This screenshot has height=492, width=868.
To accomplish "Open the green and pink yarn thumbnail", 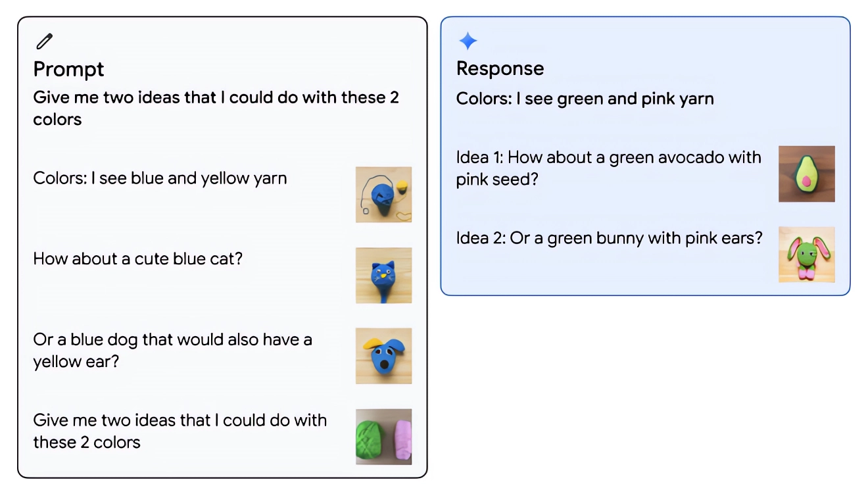I will (383, 437).
